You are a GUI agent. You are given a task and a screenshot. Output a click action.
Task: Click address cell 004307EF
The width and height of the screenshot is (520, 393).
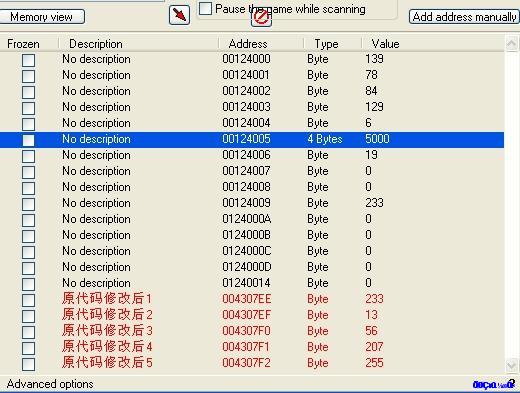point(246,315)
